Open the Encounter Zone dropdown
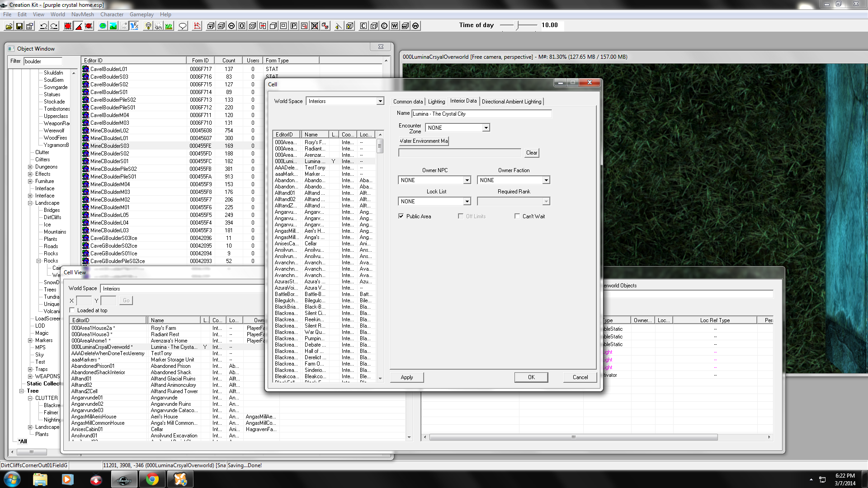The height and width of the screenshot is (488, 868). pyautogui.click(x=486, y=128)
